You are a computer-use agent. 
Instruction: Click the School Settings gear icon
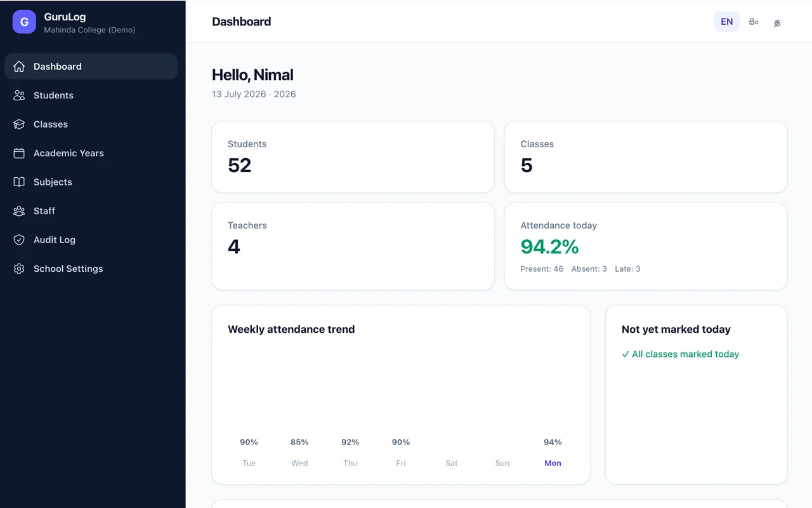pyautogui.click(x=19, y=269)
